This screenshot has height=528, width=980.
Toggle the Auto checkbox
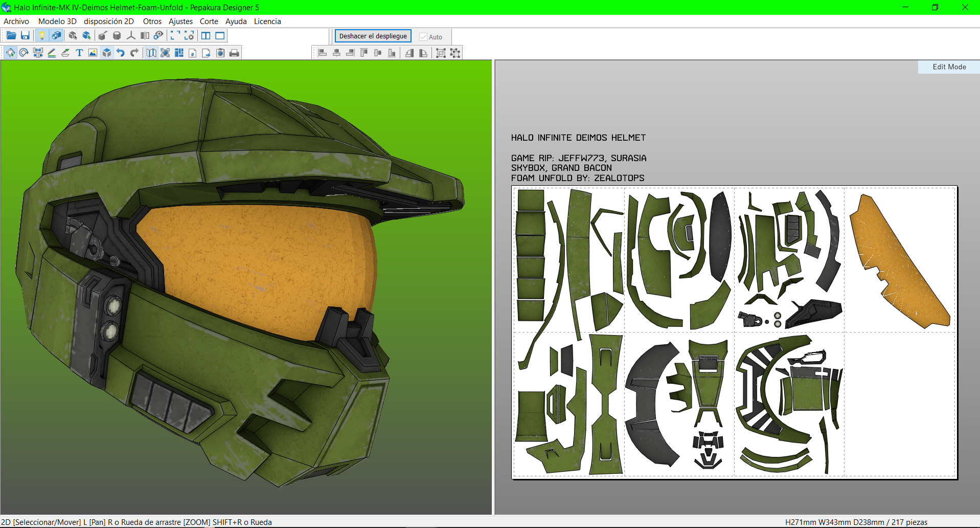click(x=423, y=37)
